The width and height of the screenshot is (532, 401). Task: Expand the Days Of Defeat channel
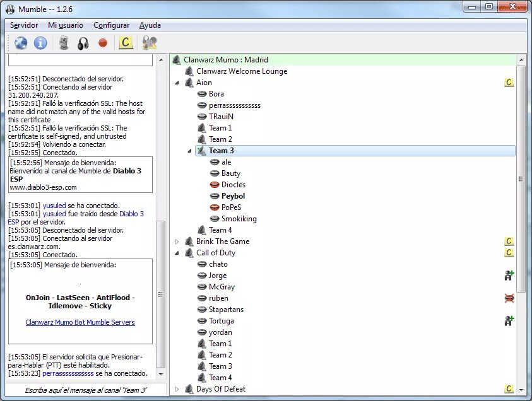[x=177, y=389]
